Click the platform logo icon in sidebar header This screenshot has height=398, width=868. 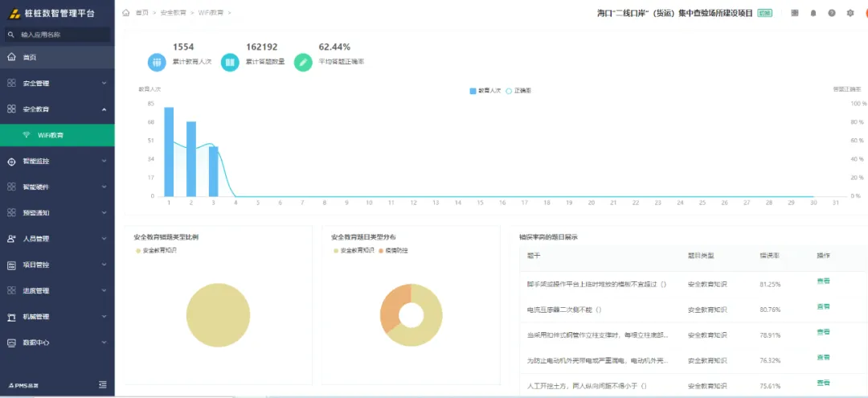(15, 14)
